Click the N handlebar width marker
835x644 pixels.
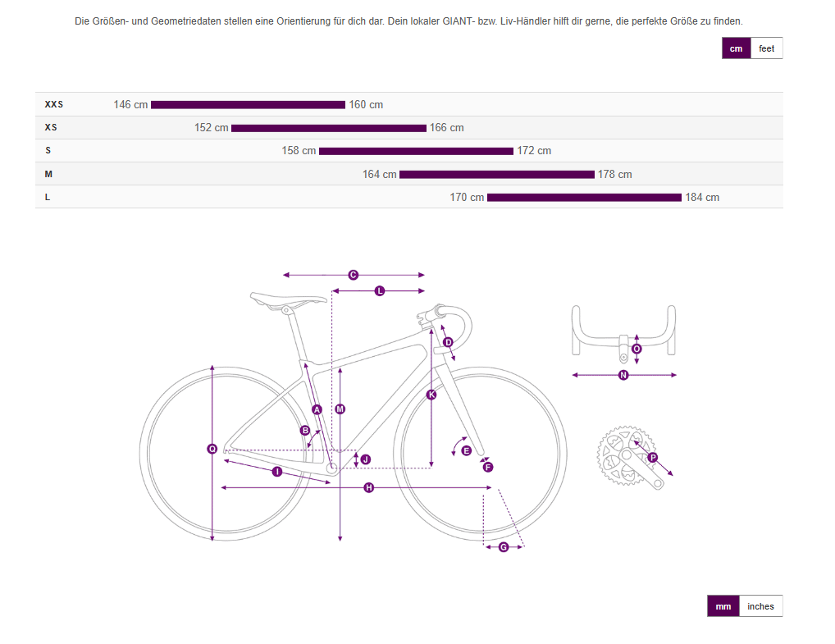tap(623, 376)
